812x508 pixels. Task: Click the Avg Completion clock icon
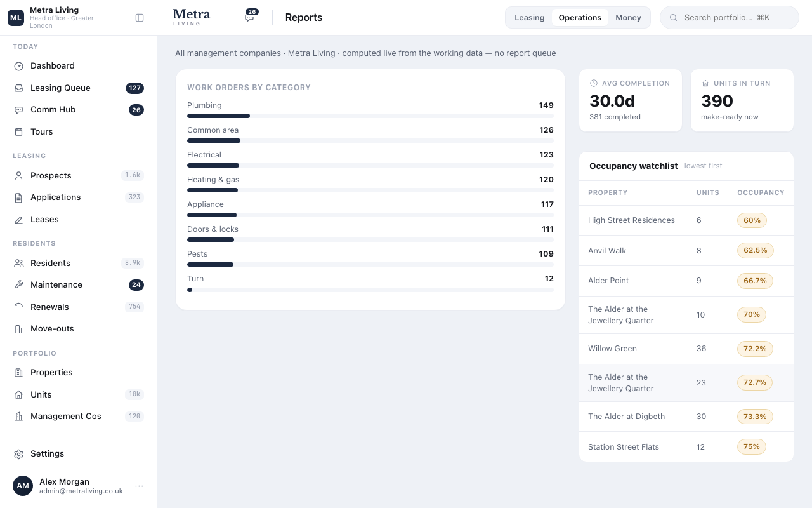[594, 83]
